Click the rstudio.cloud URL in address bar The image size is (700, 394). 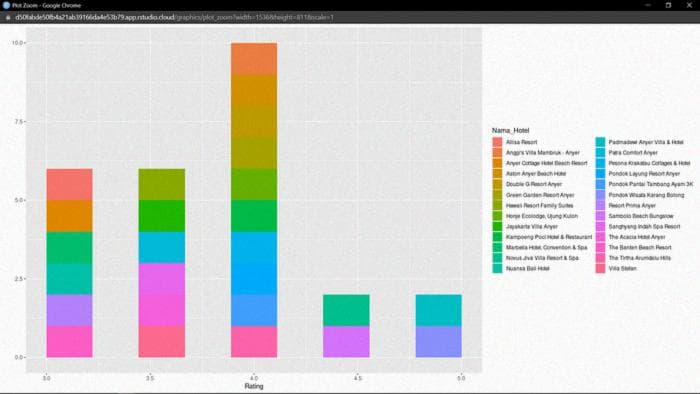[x=175, y=17]
